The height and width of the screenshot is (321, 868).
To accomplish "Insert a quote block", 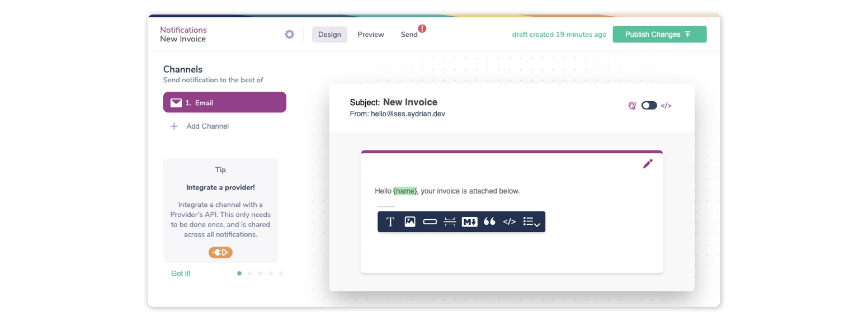I will 489,221.
